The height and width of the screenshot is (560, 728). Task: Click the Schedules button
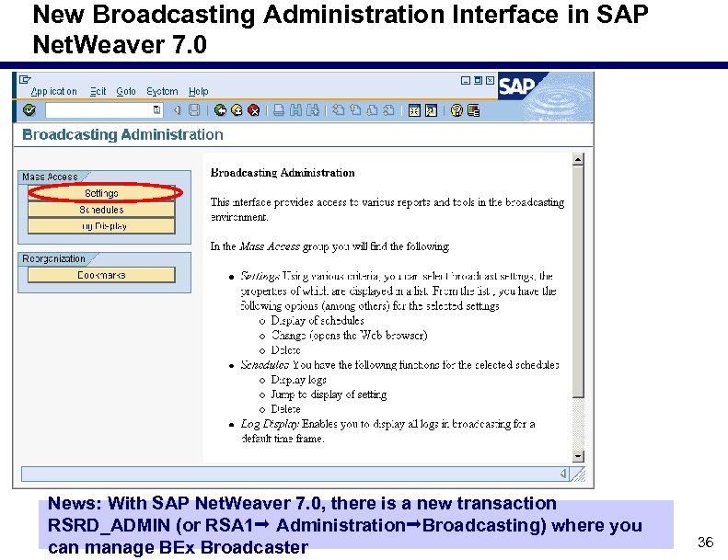101,210
